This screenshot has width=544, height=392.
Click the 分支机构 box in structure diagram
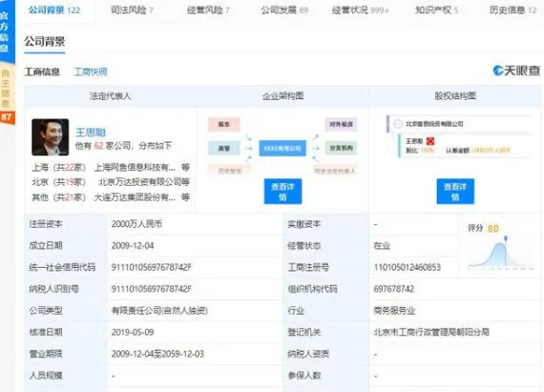click(341, 148)
